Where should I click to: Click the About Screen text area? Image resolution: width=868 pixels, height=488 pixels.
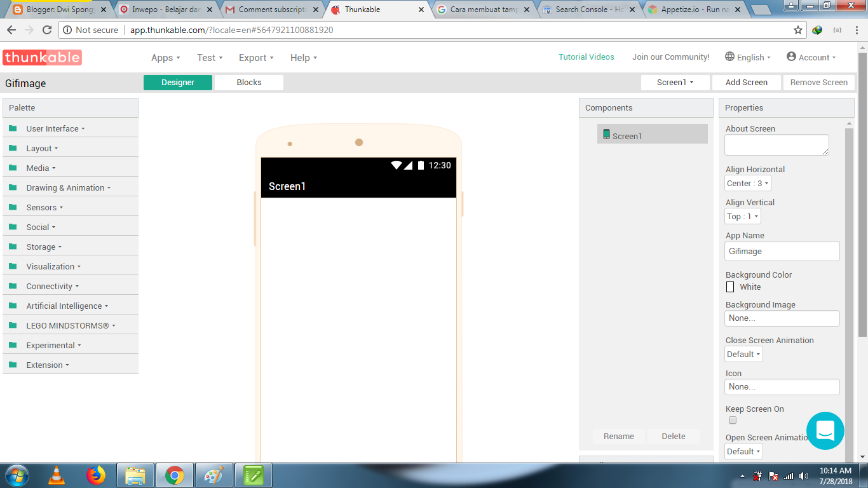tap(776, 145)
